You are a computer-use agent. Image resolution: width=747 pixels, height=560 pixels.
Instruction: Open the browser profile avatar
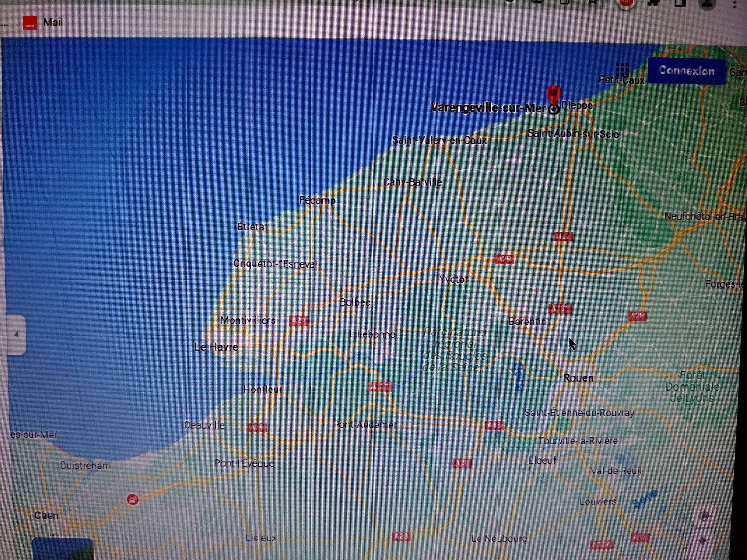(x=707, y=3)
